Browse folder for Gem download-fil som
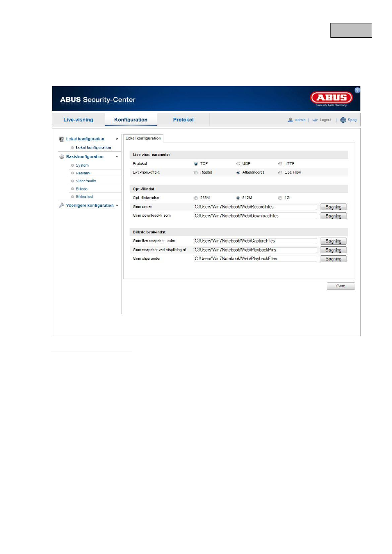 (x=333, y=216)
